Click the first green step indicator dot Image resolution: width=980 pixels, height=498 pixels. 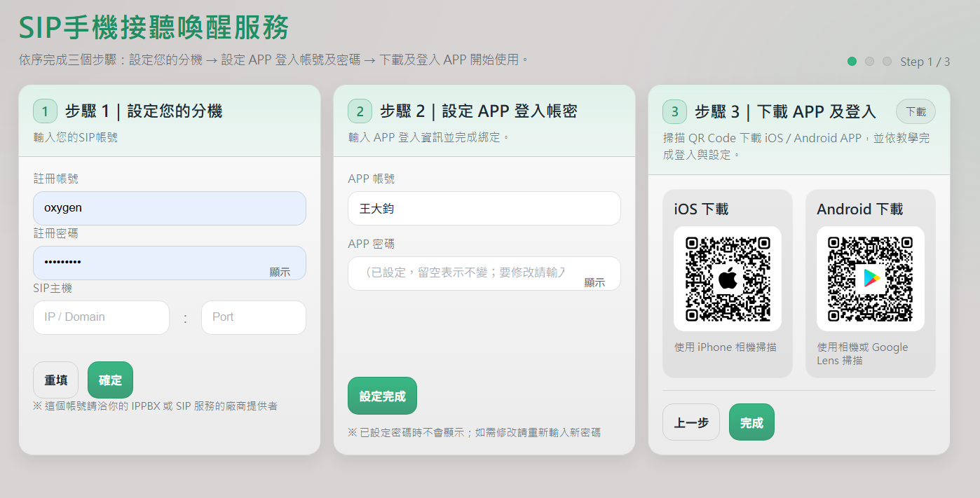(x=852, y=61)
